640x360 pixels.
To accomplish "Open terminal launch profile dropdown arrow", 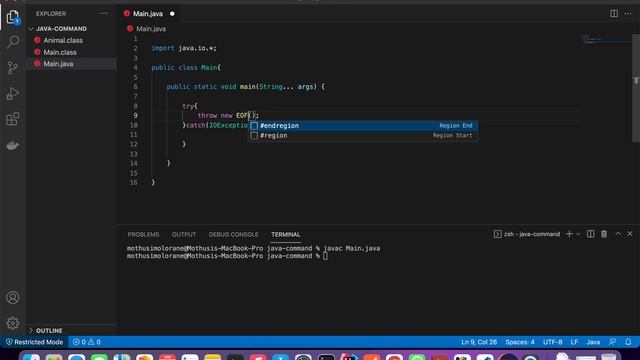I will [x=578, y=234].
